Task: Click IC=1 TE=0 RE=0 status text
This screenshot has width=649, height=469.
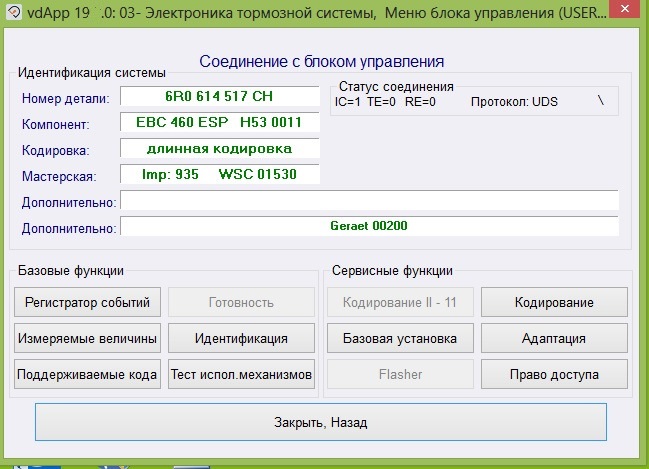Action: pyautogui.click(x=385, y=102)
